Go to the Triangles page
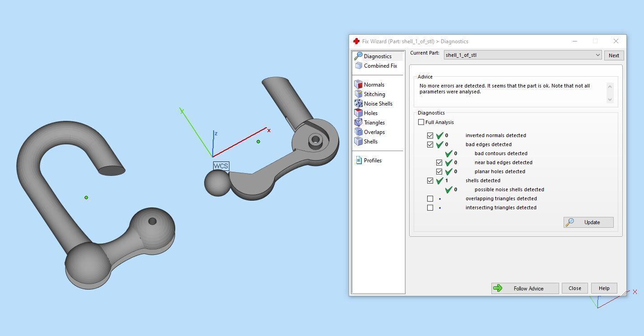The width and height of the screenshot is (644, 336). tap(374, 123)
